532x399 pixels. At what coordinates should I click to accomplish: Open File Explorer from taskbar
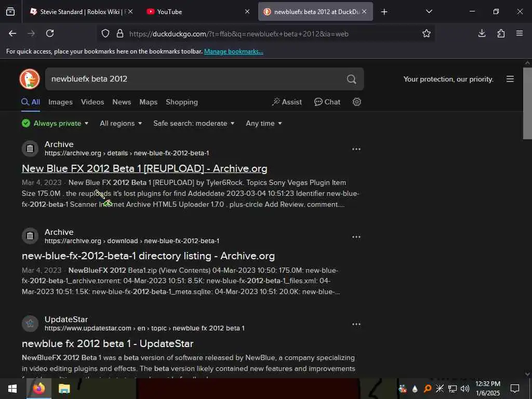64,389
